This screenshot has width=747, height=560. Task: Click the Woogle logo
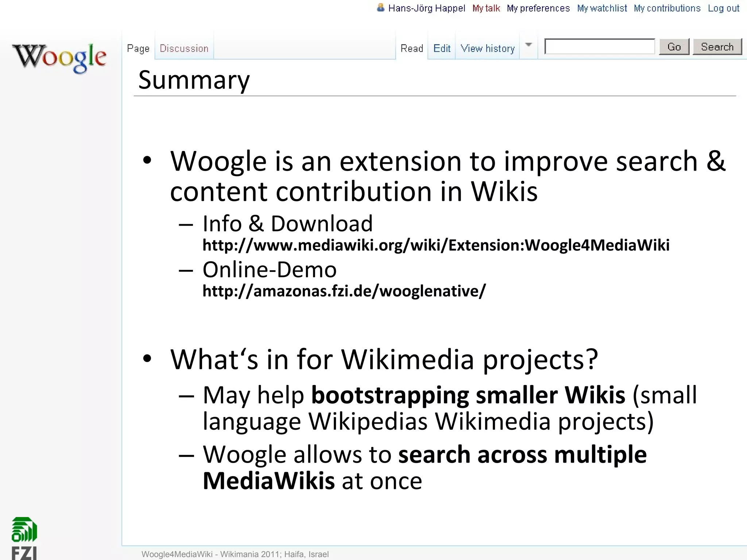(x=59, y=58)
